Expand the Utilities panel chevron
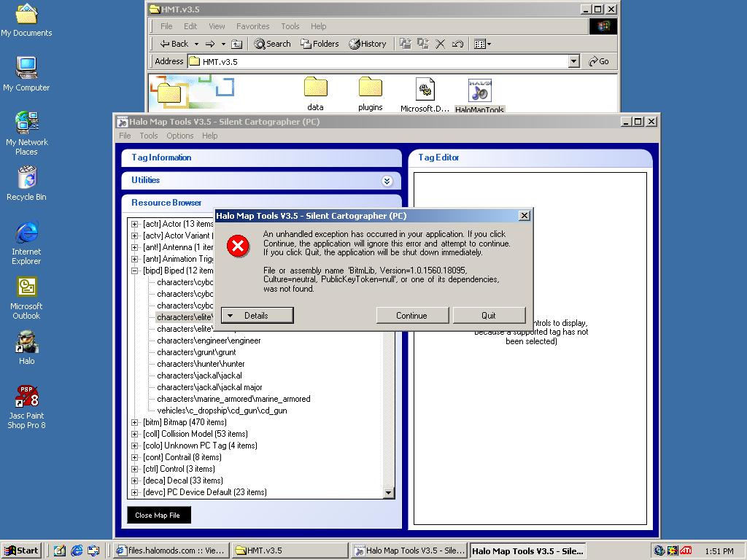Image resolution: width=747 pixels, height=560 pixels. (387, 181)
